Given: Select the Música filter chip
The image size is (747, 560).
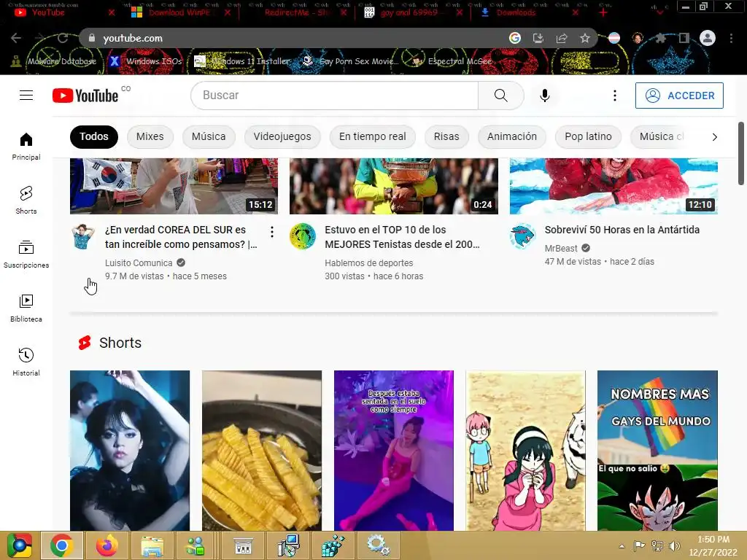Looking at the screenshot, I should [209, 136].
